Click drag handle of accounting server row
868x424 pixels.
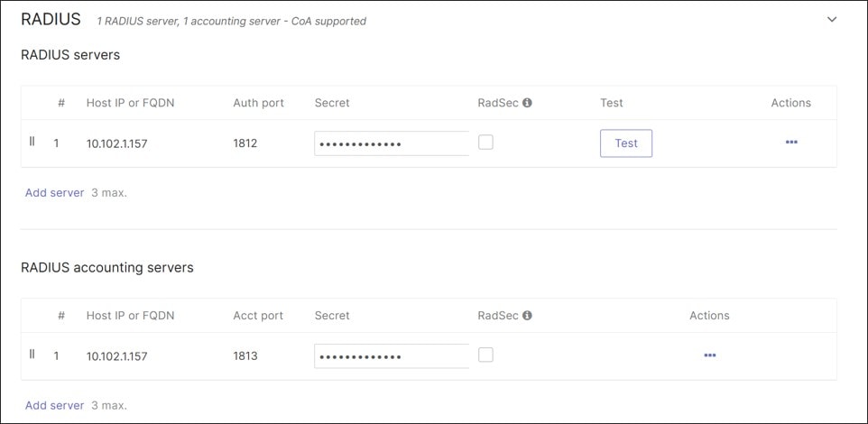(32, 355)
